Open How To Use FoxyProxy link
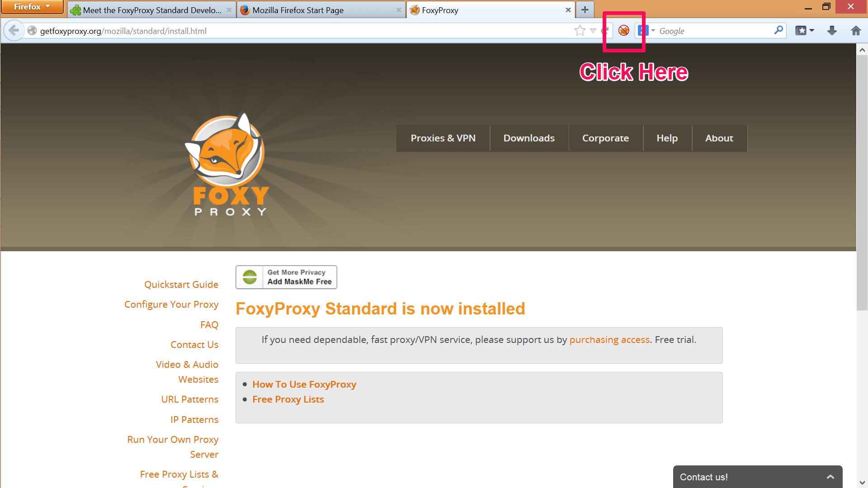868x488 pixels. pyautogui.click(x=304, y=385)
